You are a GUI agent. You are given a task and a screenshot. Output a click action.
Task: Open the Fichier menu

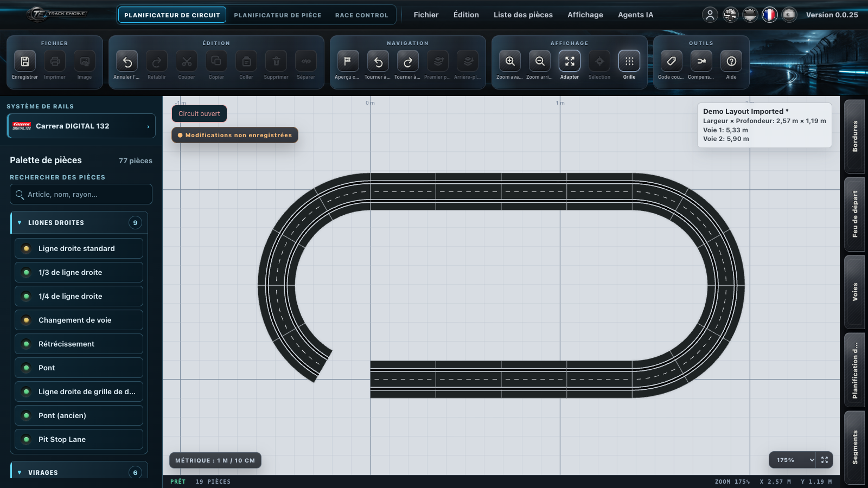click(x=426, y=15)
